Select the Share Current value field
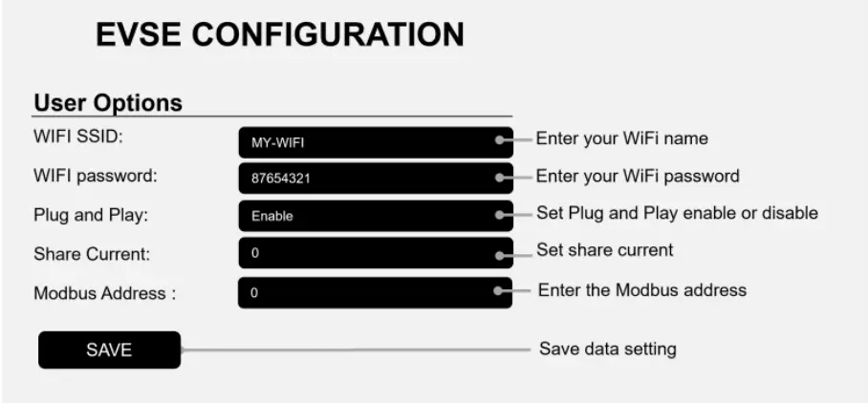 click(375, 253)
